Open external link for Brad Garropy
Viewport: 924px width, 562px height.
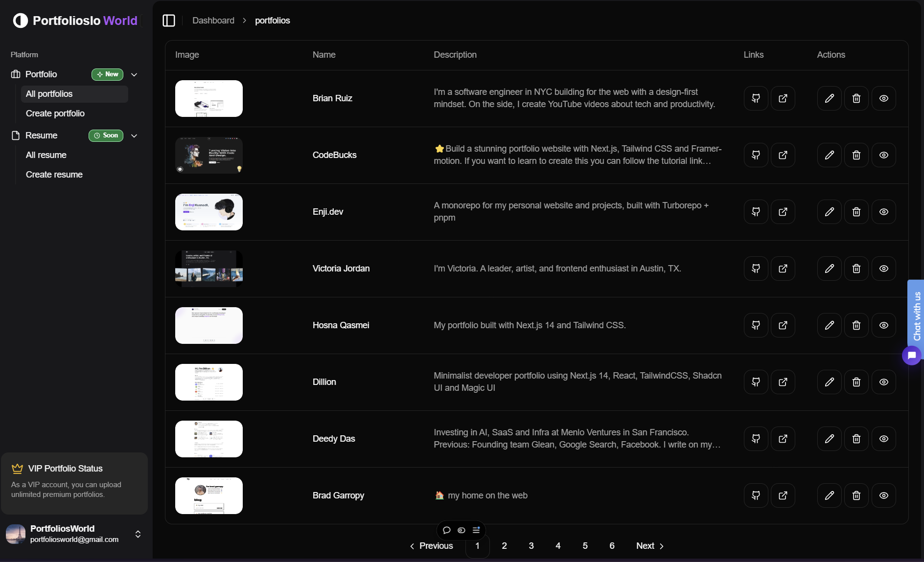(x=783, y=495)
